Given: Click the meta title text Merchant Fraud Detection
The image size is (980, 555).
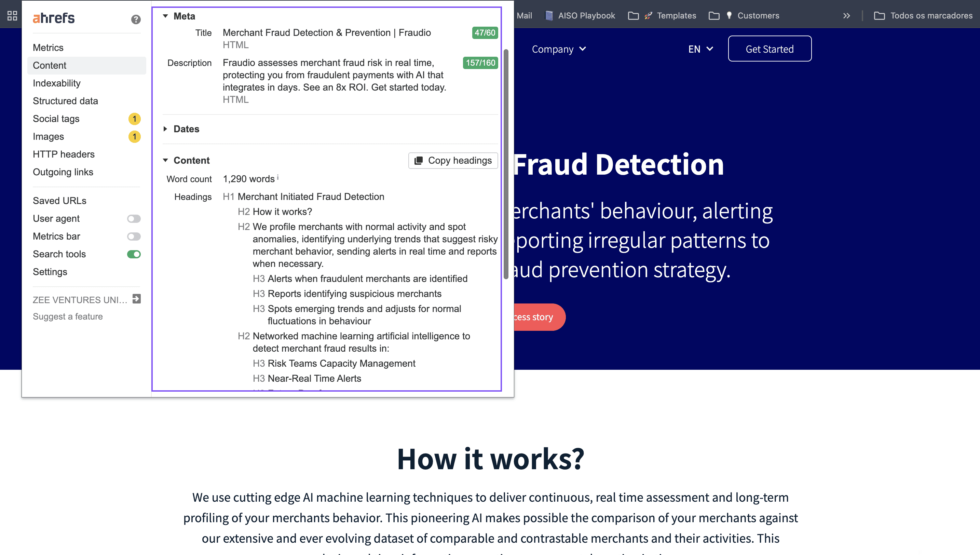Looking at the screenshot, I should 327,33.
